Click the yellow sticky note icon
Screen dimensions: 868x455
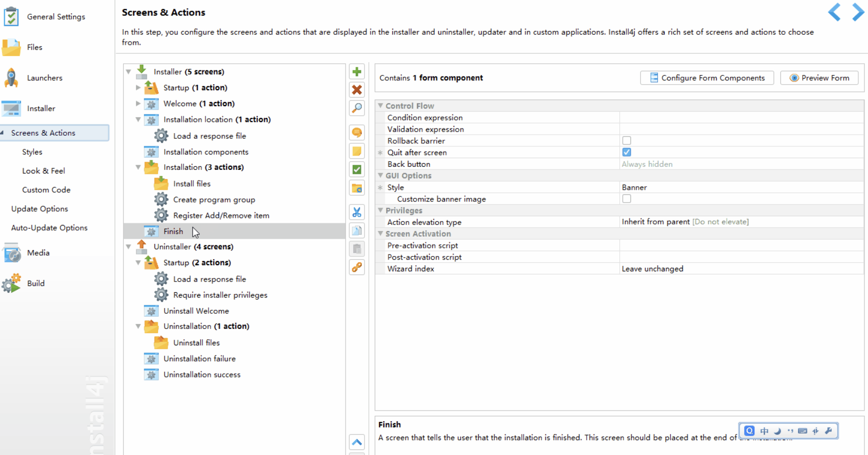pyautogui.click(x=357, y=151)
